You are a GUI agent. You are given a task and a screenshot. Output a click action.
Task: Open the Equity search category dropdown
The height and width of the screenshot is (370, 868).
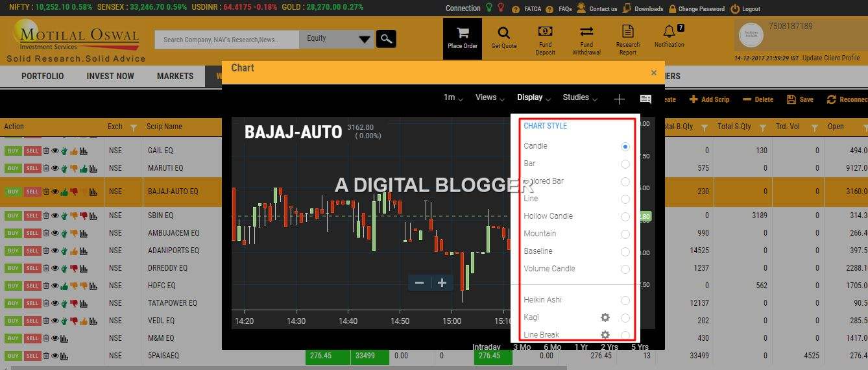[x=337, y=39]
